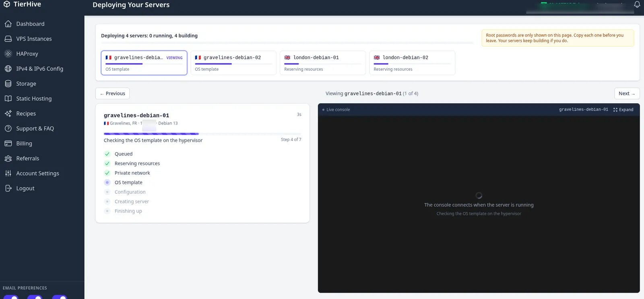Click 'Deploying Your Servers' page title
Screen dimensions: 644x299
[x=131, y=5]
